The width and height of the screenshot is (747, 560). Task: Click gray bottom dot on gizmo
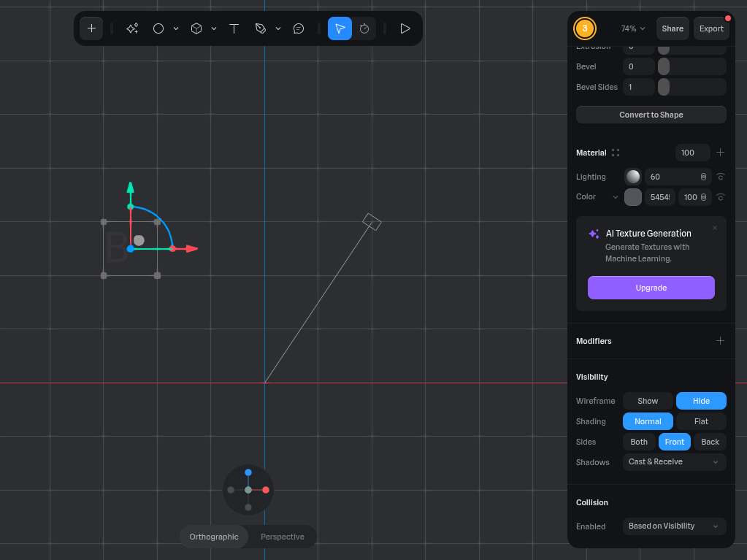tap(248, 507)
